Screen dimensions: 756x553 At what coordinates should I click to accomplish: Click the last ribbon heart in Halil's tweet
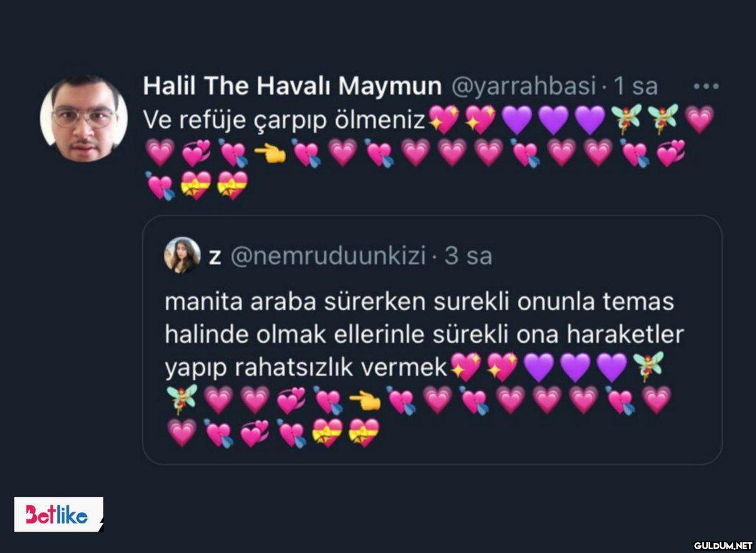pyautogui.click(x=232, y=185)
